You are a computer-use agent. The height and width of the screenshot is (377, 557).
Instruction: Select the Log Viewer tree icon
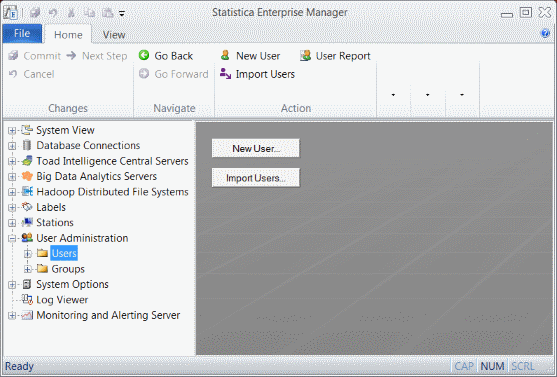(27, 300)
